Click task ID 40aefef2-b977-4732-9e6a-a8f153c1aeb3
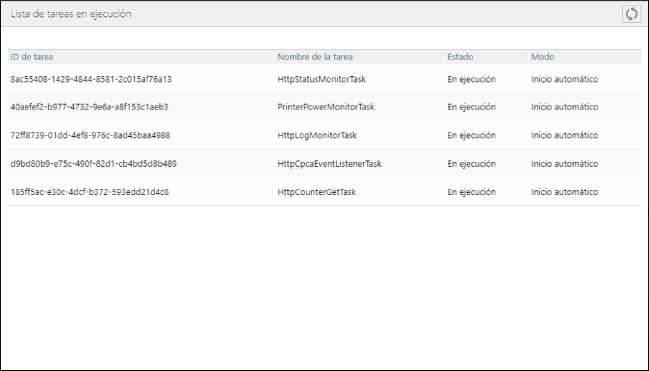649x371 pixels. [x=89, y=107]
